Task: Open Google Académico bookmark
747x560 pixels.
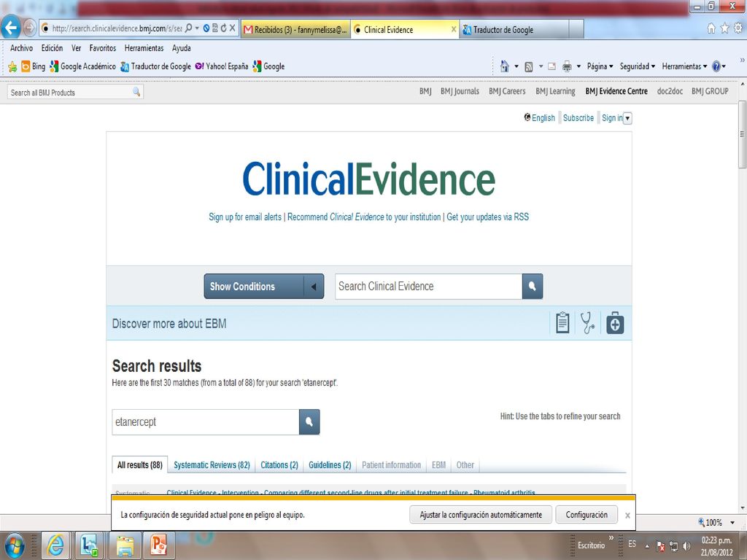Action: tap(83, 66)
